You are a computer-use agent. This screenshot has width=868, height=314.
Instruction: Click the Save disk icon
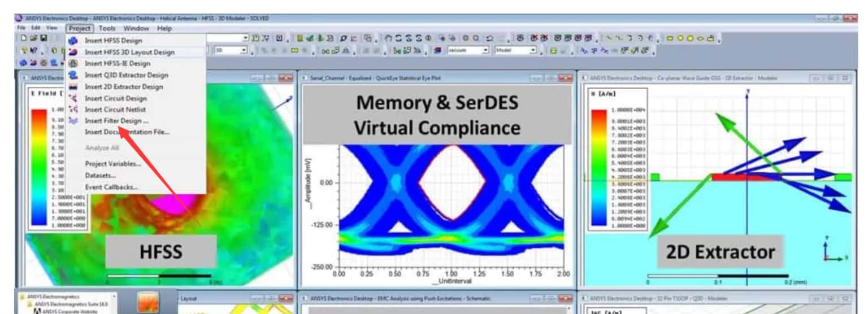coord(43,38)
